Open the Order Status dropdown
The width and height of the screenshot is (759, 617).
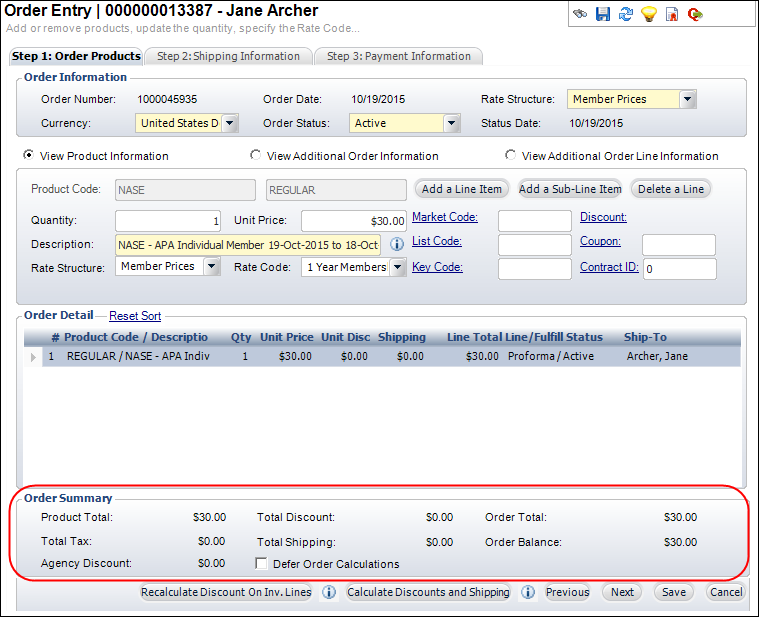[x=451, y=123]
